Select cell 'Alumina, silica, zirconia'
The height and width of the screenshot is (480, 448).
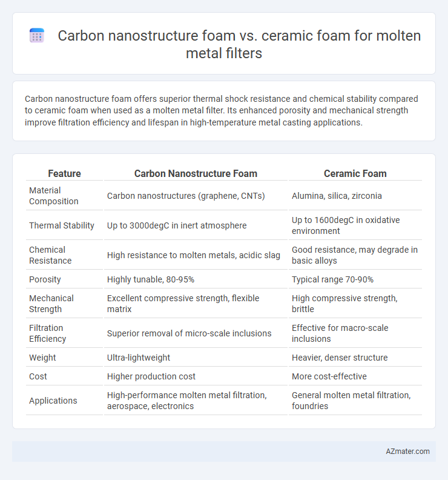pos(337,196)
